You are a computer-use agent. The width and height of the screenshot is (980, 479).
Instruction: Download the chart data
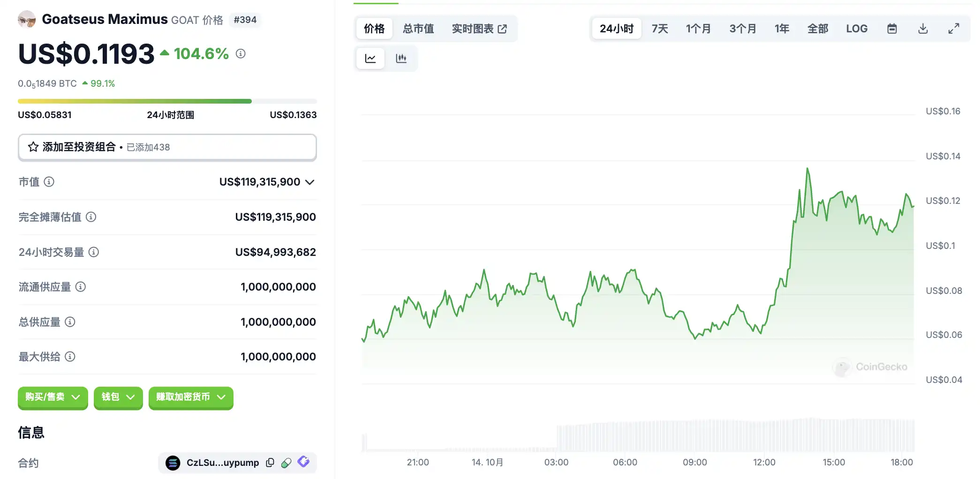pos(923,29)
